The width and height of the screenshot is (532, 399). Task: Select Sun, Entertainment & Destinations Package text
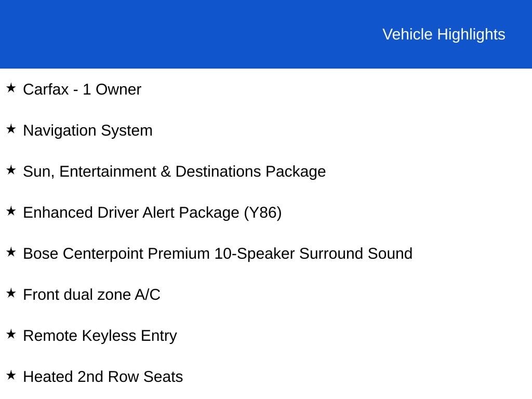(x=175, y=171)
